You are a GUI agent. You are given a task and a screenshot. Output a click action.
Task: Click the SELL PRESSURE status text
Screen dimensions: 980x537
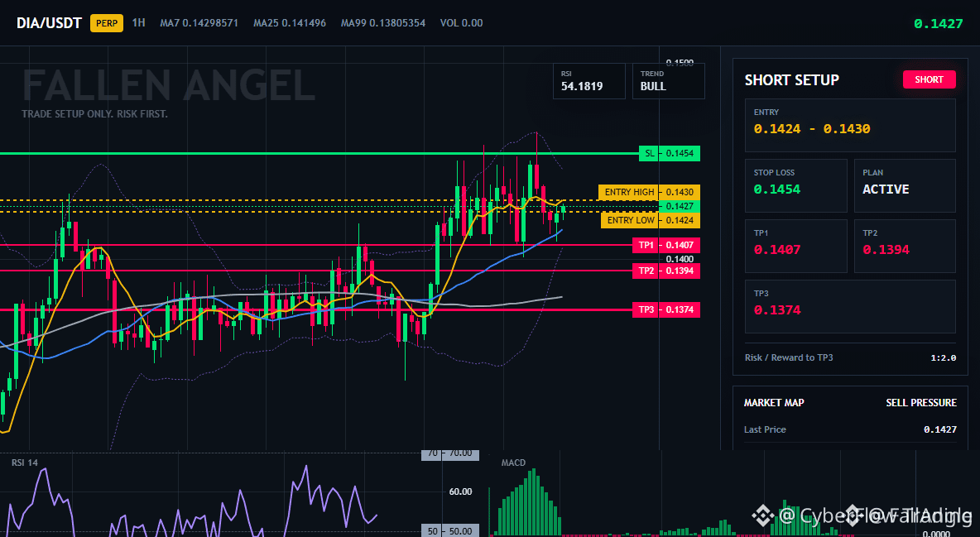click(921, 403)
